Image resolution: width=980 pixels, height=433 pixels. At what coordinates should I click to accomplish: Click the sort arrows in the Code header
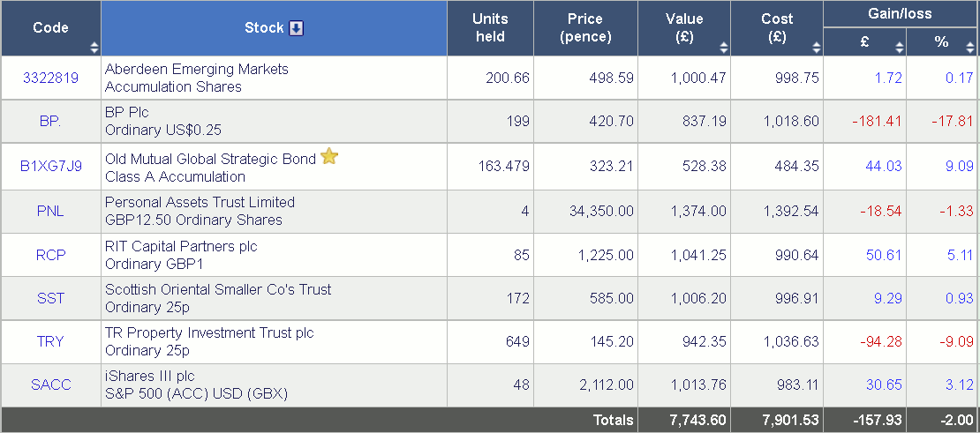click(x=94, y=47)
